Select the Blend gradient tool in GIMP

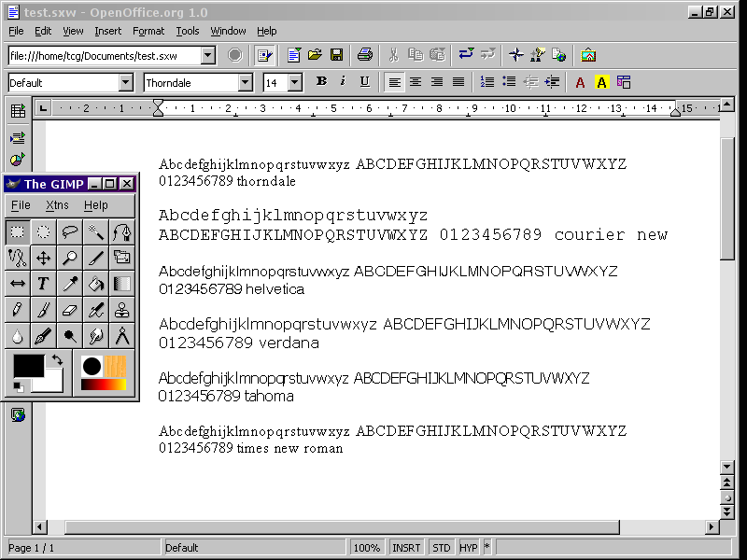click(122, 285)
